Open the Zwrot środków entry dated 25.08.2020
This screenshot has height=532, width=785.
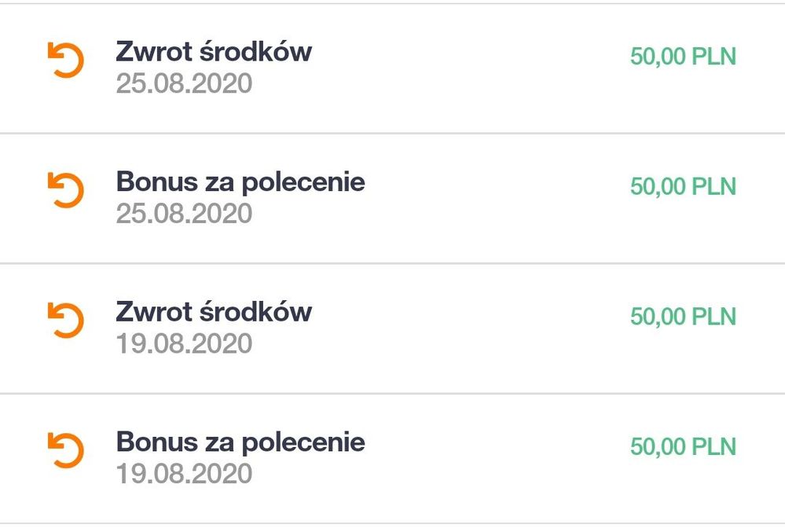point(214,51)
